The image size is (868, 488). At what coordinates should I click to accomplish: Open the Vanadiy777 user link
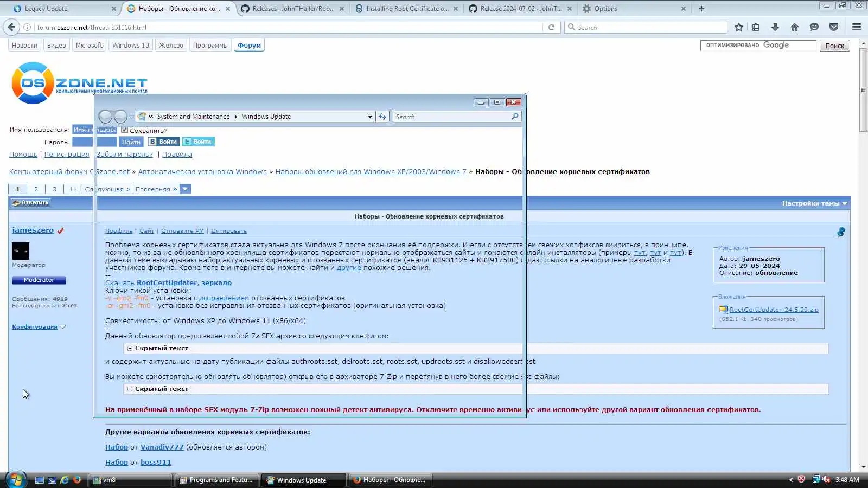162,447
